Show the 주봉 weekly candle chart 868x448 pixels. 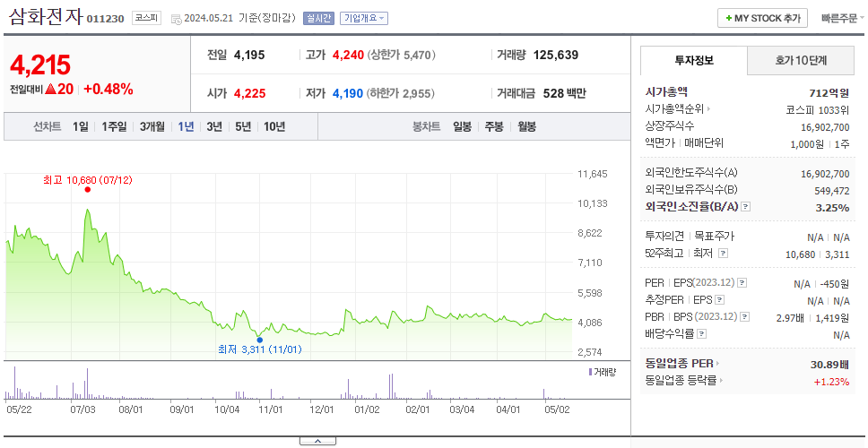tap(494, 126)
